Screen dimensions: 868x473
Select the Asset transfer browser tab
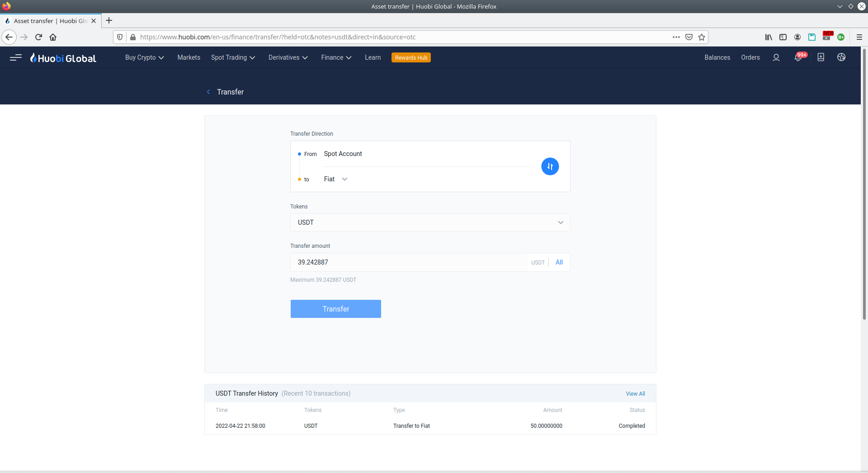50,21
